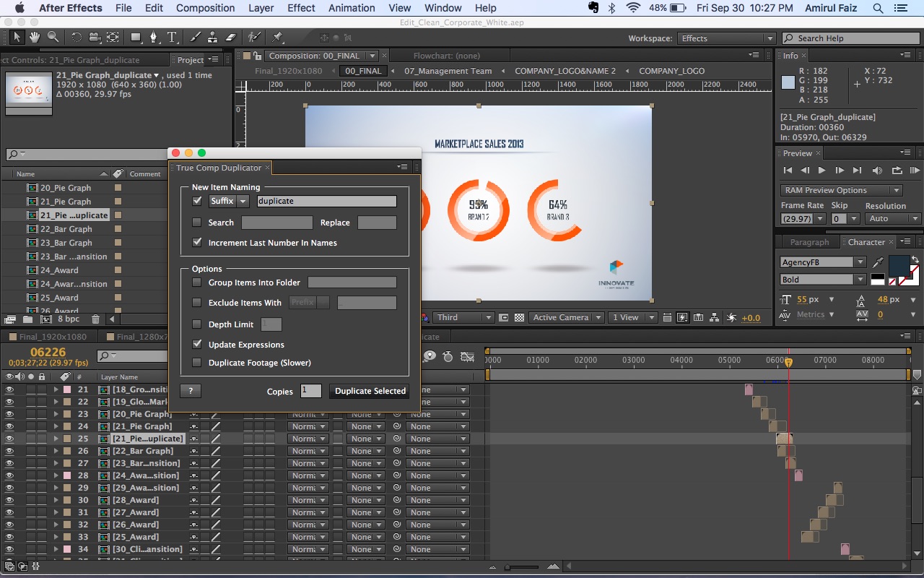The width and height of the screenshot is (924, 578).
Task: Select the Pan Behind anchor tool
Action: point(113,37)
